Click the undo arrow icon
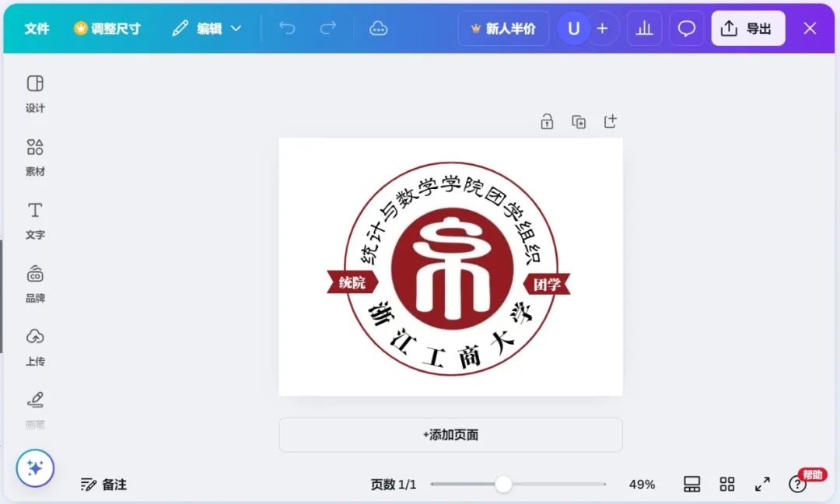The width and height of the screenshot is (840, 504). (287, 27)
